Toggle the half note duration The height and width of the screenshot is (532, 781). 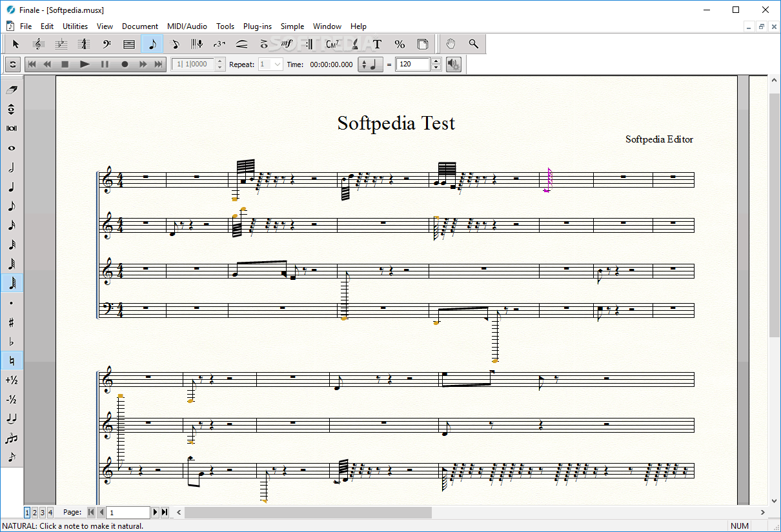[12, 168]
